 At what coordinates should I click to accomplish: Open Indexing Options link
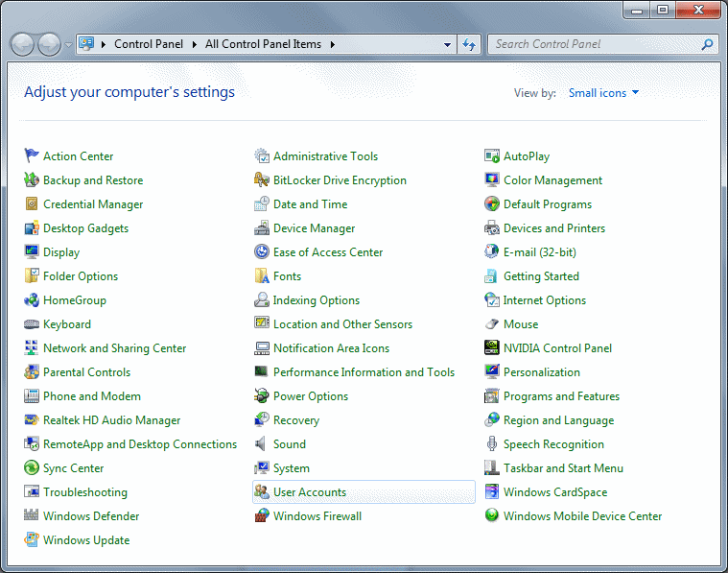click(317, 300)
